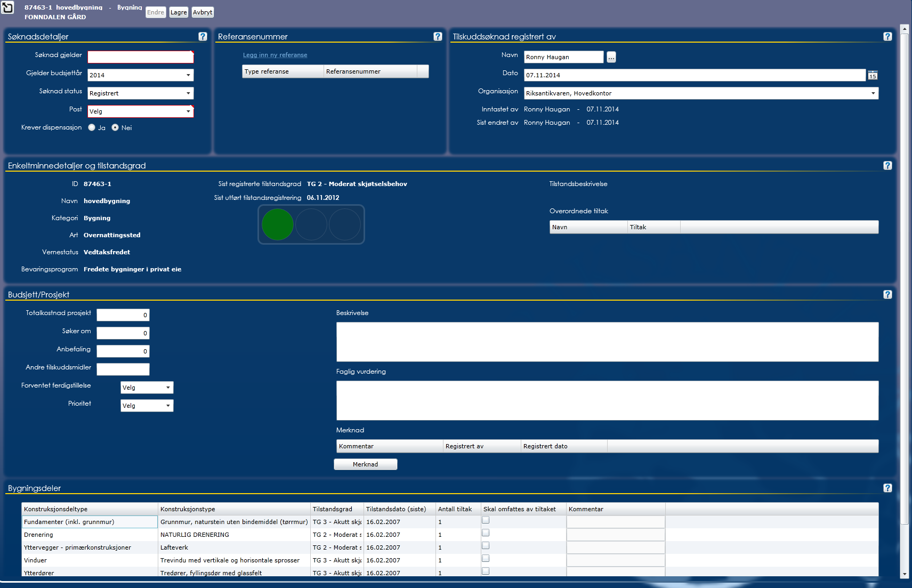Screen dimensions: 912x588
Task: Sort by Tilstandsdato (siste) column header
Action: pyautogui.click(x=400, y=509)
